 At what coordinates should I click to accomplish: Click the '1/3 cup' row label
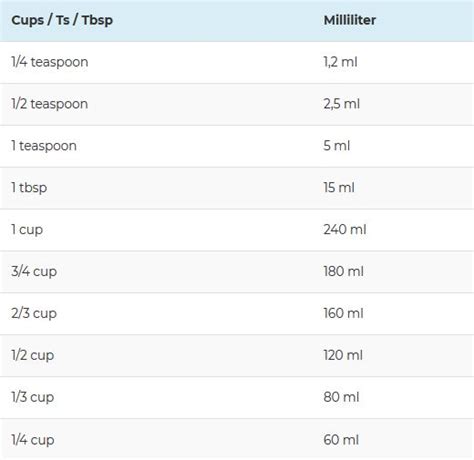tap(33, 397)
